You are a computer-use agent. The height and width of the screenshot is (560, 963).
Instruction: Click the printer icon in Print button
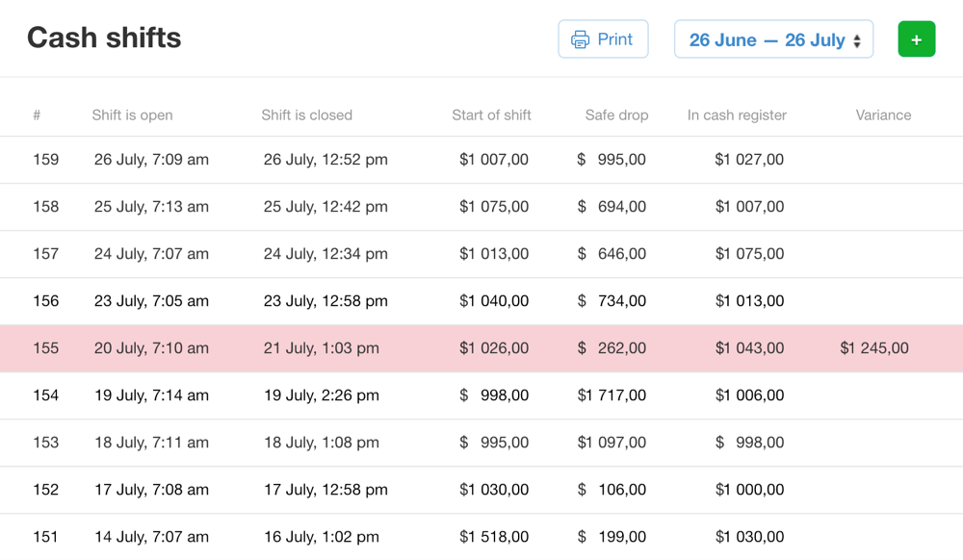[580, 39]
